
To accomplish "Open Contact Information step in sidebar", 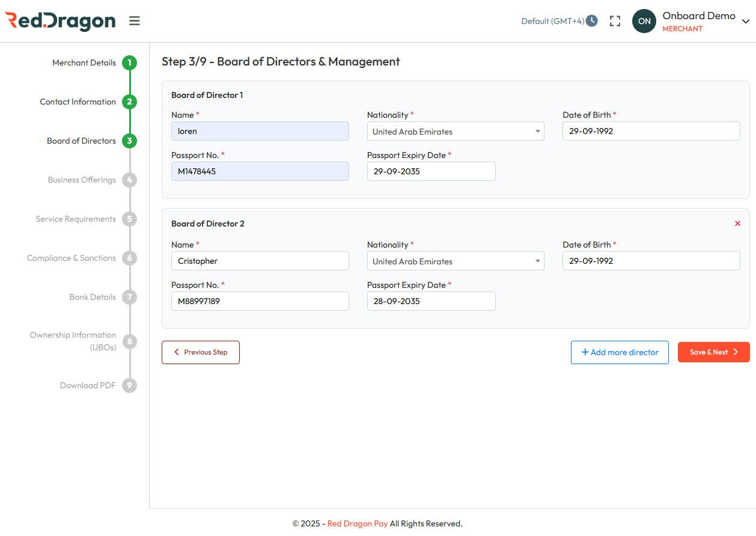I will coord(78,102).
